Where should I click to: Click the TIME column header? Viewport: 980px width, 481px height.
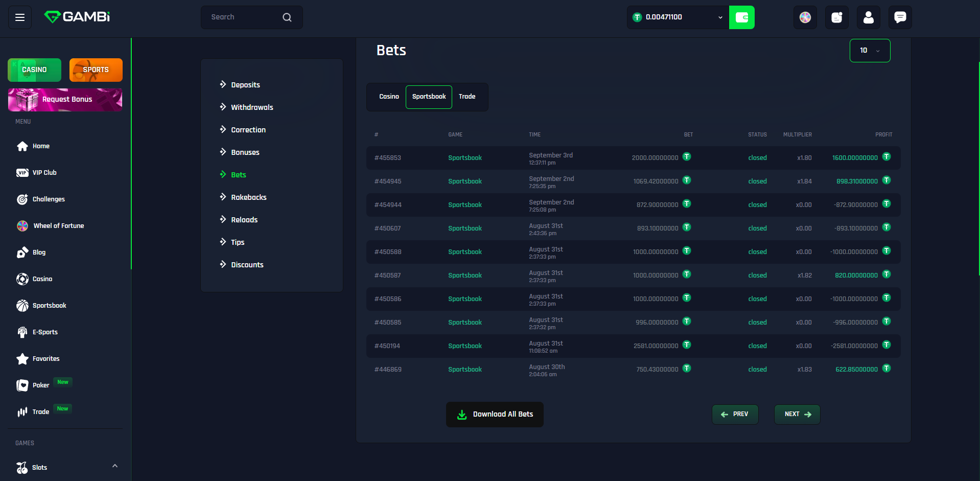coord(534,135)
